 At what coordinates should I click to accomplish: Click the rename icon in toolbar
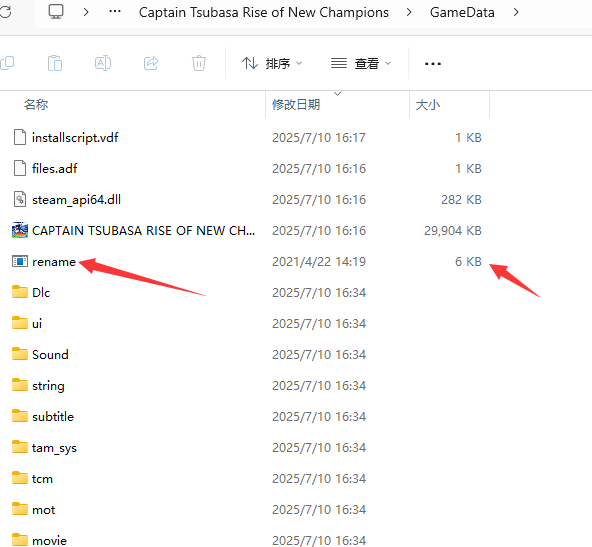[x=103, y=63]
